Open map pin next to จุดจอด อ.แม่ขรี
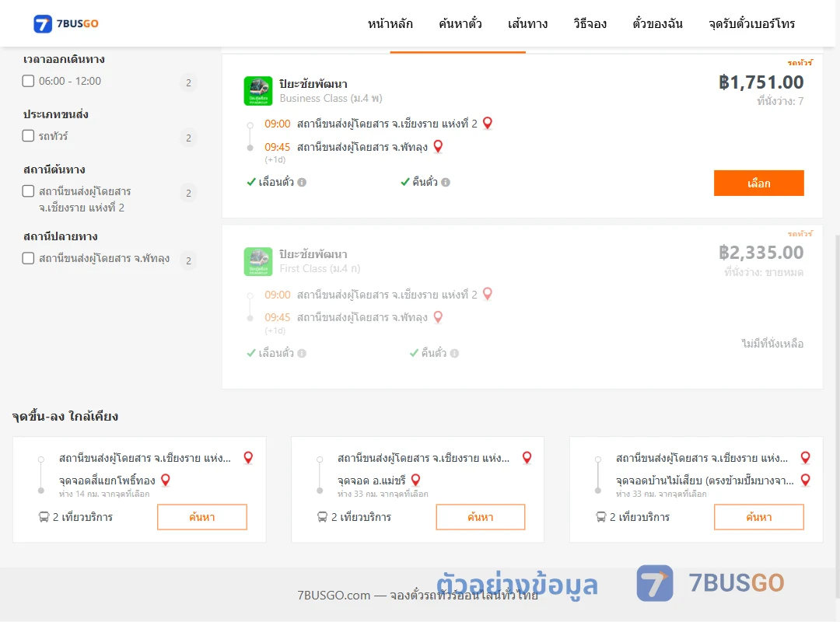 pyautogui.click(x=415, y=480)
